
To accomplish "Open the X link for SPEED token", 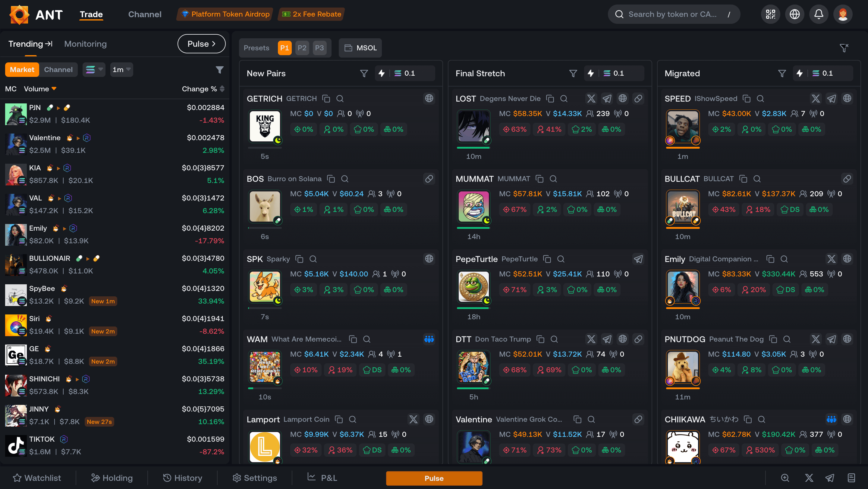I will 816,98.
